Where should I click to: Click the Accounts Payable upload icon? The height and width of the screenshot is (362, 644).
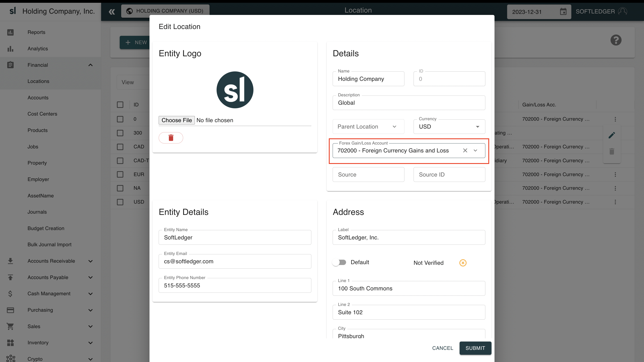(x=10, y=277)
